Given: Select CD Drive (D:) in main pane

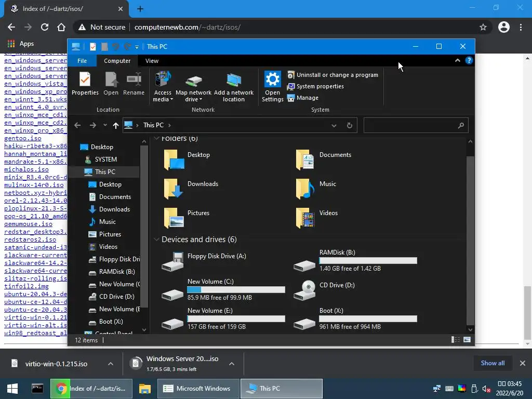Looking at the screenshot, I should point(324,290).
